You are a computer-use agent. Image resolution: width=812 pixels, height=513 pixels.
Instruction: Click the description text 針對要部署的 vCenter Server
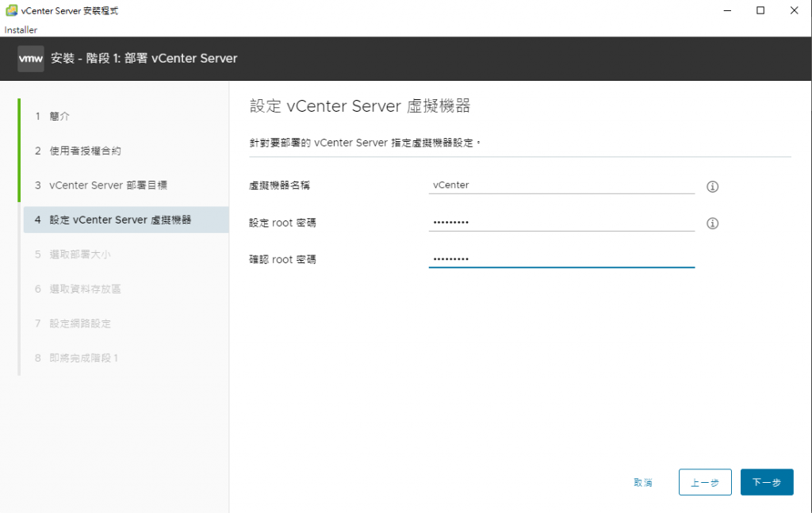pyautogui.click(x=365, y=143)
